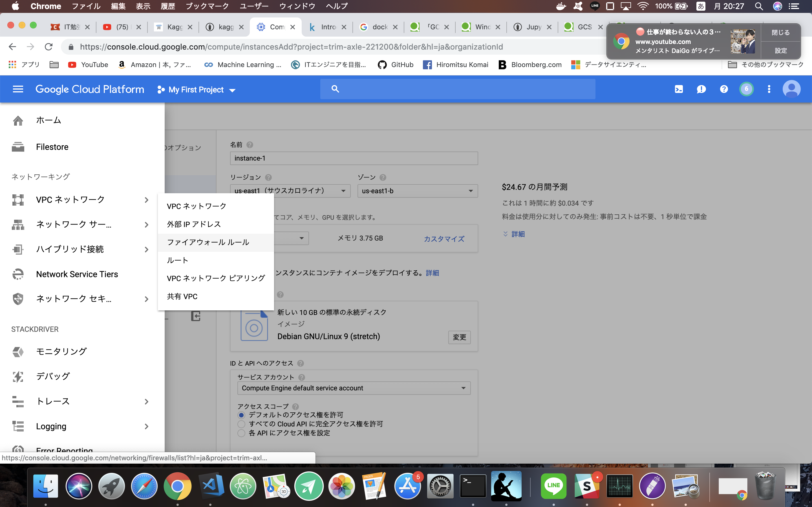Click the カスタマイズ link for machine type
The height and width of the screenshot is (507, 812).
(x=444, y=238)
